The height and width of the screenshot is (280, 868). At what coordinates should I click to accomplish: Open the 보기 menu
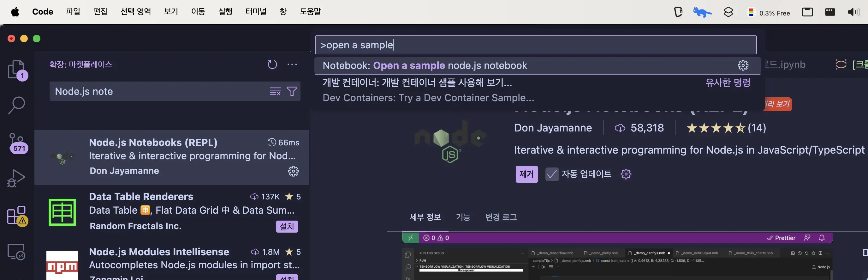171,12
